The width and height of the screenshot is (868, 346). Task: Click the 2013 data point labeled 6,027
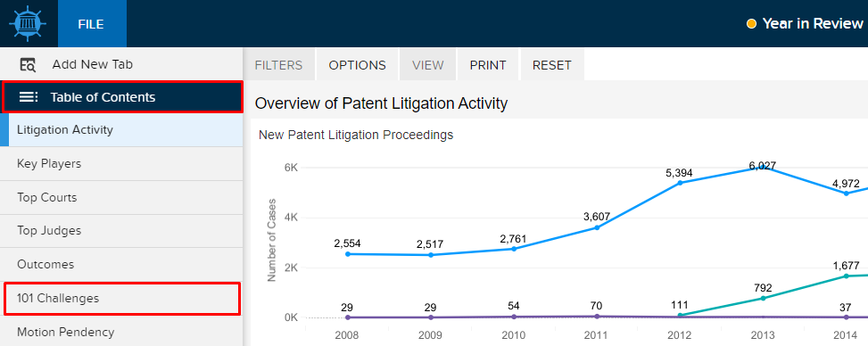[763, 168]
